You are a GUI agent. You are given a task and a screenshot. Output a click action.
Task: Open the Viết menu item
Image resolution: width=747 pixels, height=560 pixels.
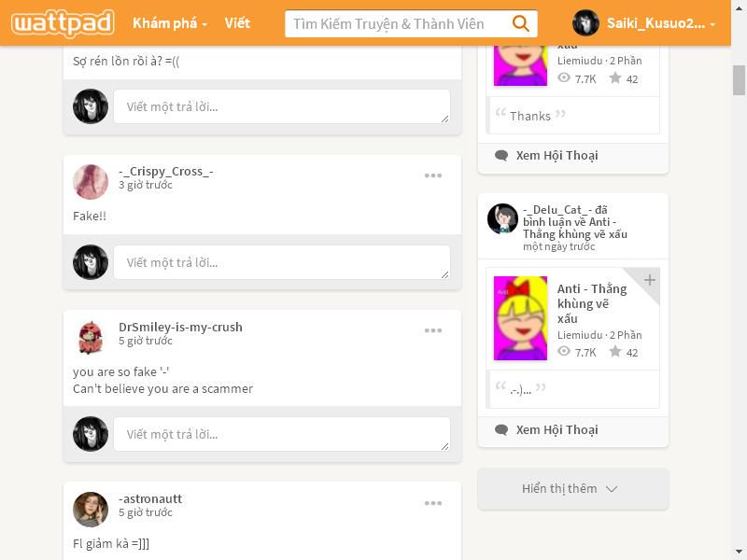click(237, 23)
